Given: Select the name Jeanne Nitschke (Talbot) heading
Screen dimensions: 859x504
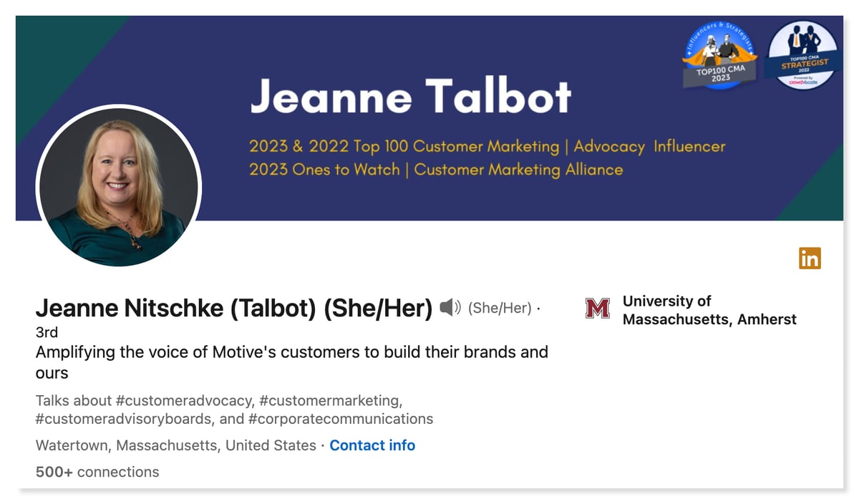Looking at the screenshot, I should coord(234,308).
